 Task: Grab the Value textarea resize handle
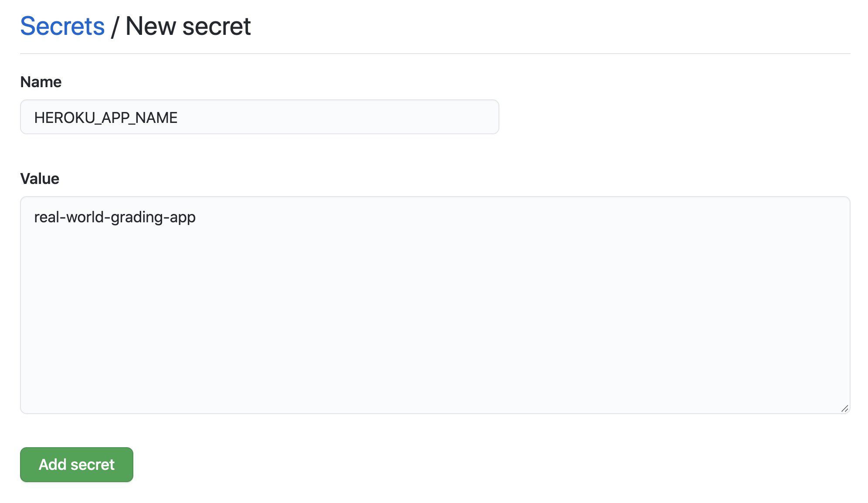[x=844, y=408]
